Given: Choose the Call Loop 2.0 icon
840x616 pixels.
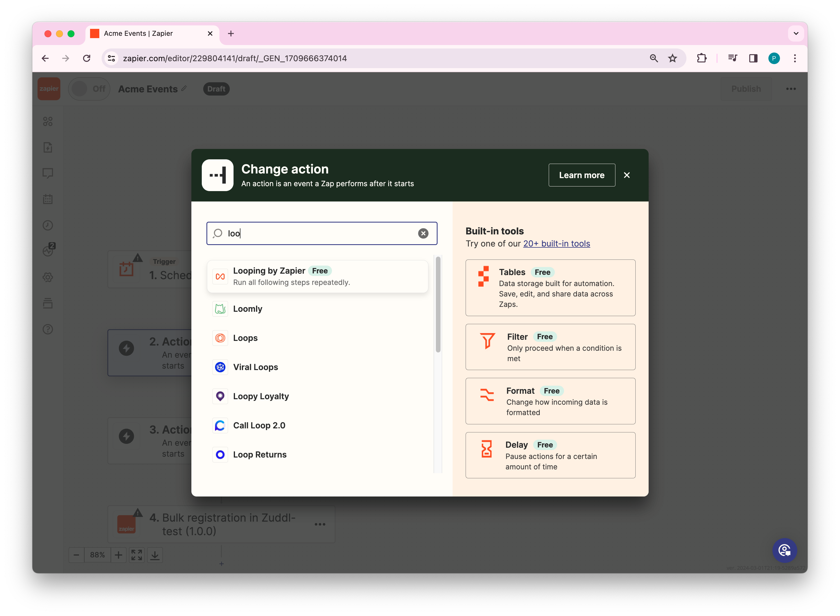Looking at the screenshot, I should tap(220, 425).
